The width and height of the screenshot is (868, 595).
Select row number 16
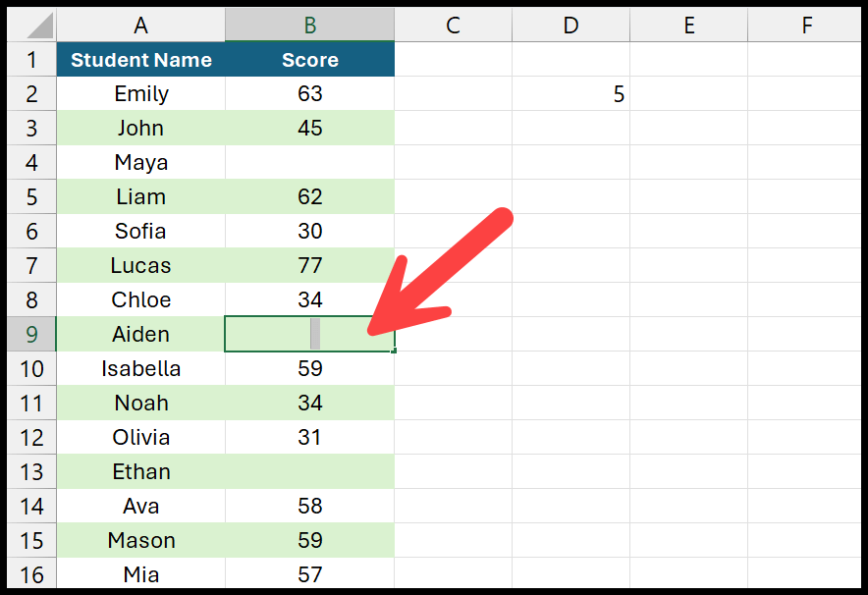(x=30, y=574)
